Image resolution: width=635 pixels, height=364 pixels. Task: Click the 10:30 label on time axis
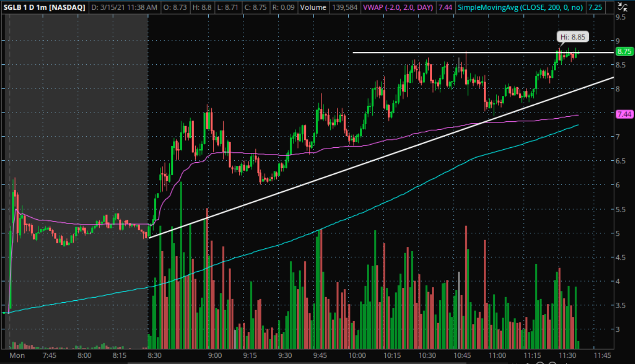pyautogui.click(x=427, y=356)
